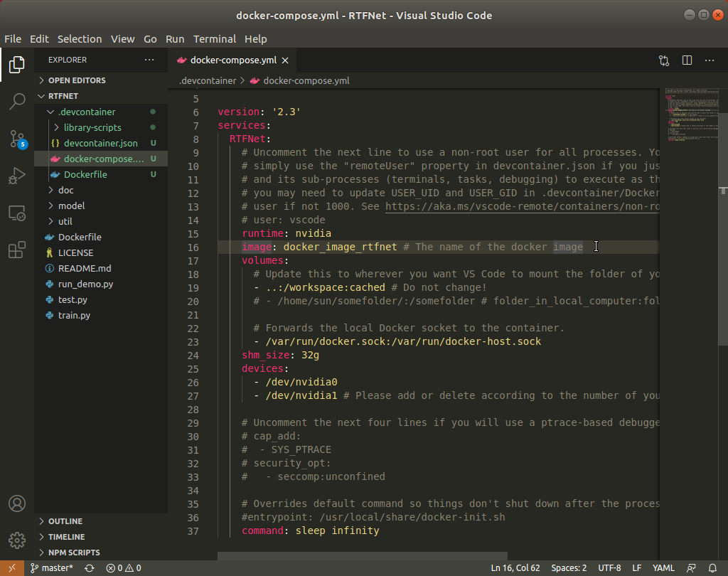Click the Ln 16, Col 62 indicator
The width and height of the screenshot is (728, 576).
[515, 568]
